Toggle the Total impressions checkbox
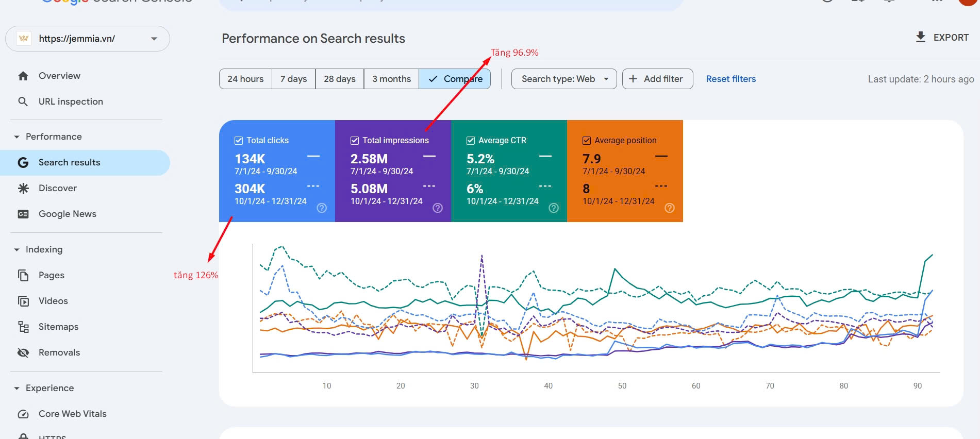Image resolution: width=980 pixels, height=439 pixels. click(x=355, y=141)
